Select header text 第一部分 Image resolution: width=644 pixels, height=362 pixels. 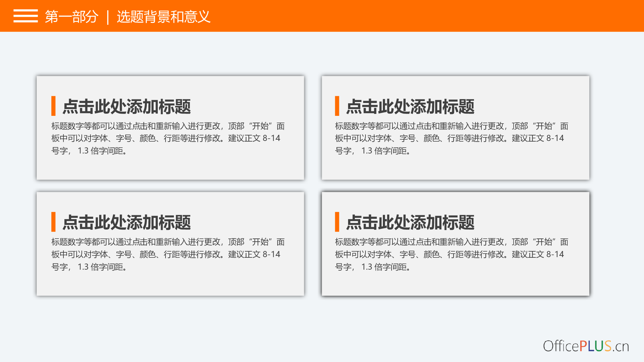pyautogui.click(x=71, y=16)
